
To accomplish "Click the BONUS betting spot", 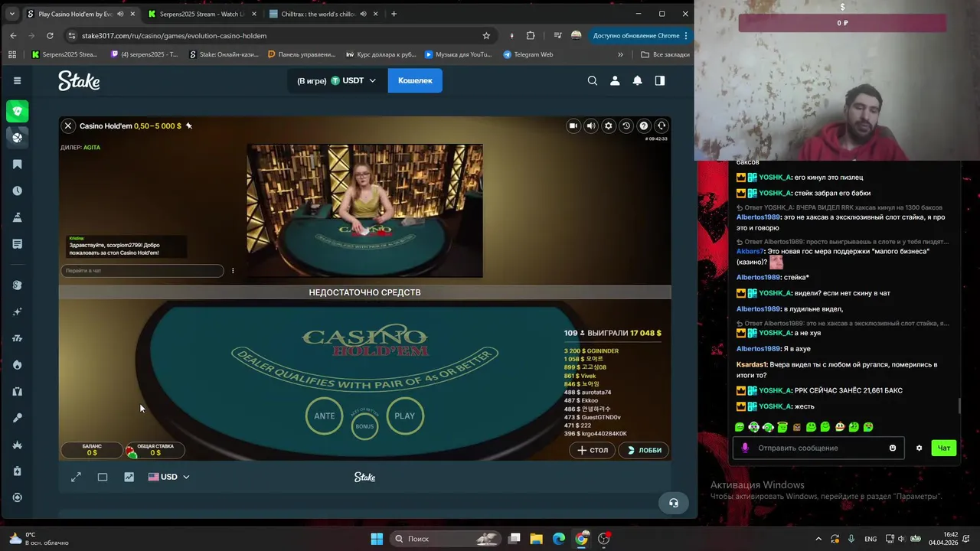I will 365,425.
